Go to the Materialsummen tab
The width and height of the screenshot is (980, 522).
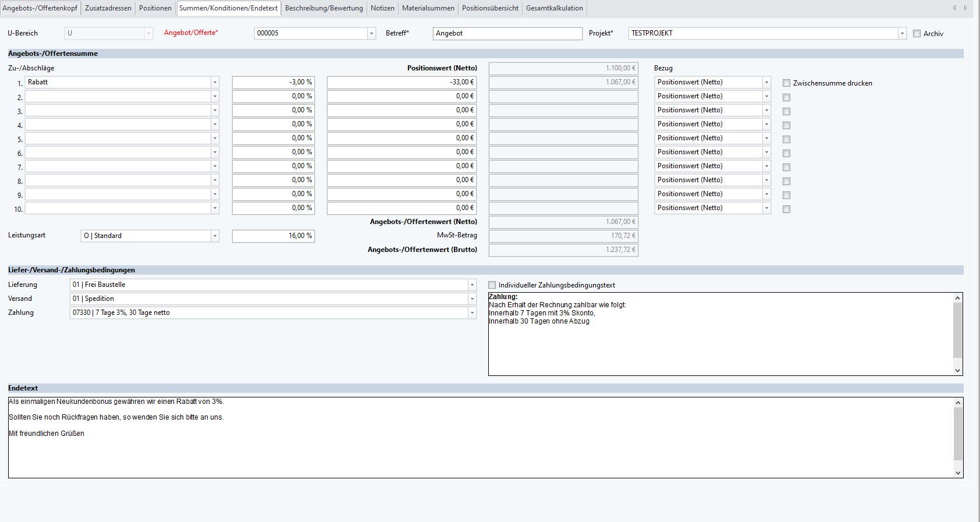click(x=428, y=8)
